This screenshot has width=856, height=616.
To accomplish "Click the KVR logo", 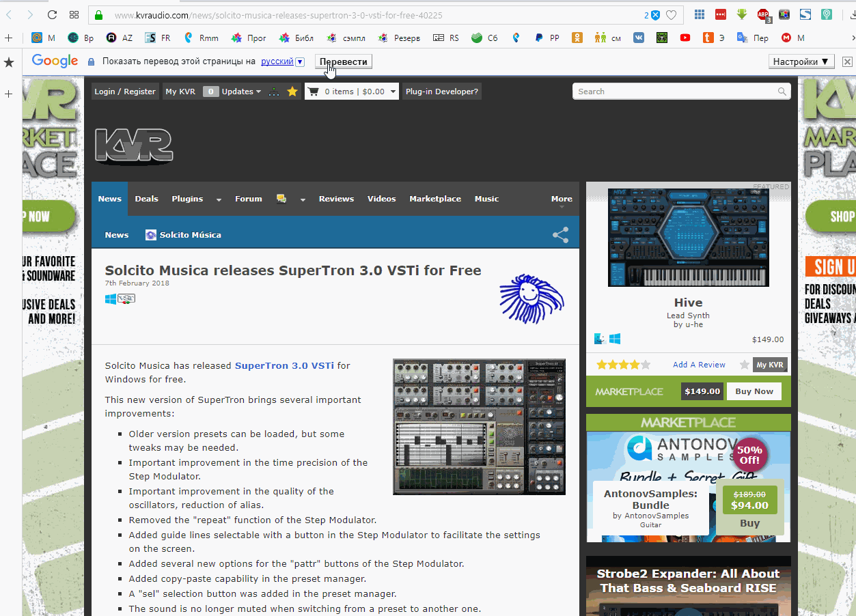I will point(134,146).
